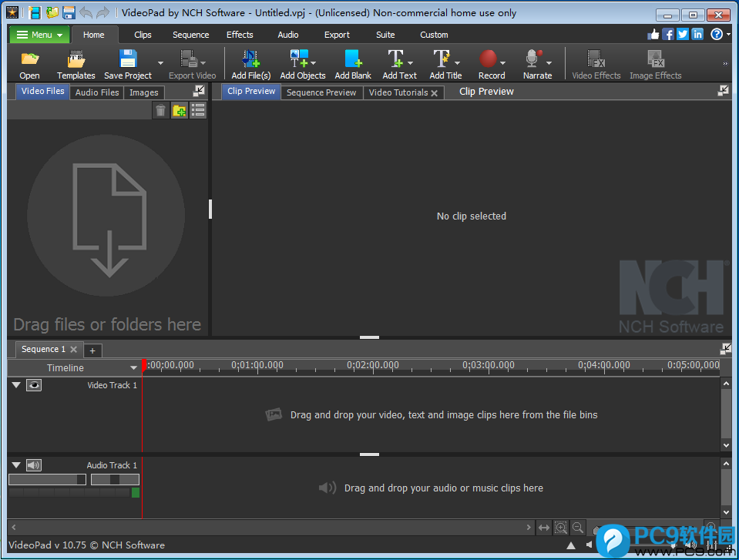Screen dimensions: 739x560
Task: Open the Add Text dropdown arrow
Action: pos(410,63)
